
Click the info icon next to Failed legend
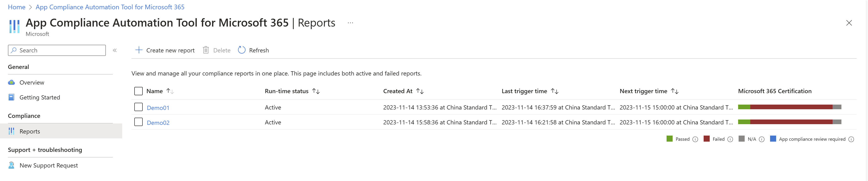(730, 139)
